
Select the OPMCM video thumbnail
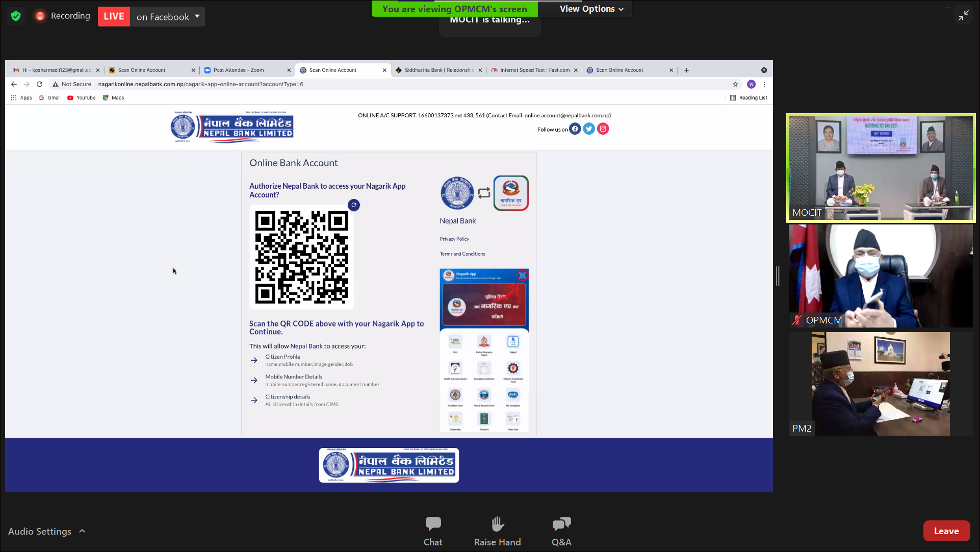pyautogui.click(x=881, y=276)
